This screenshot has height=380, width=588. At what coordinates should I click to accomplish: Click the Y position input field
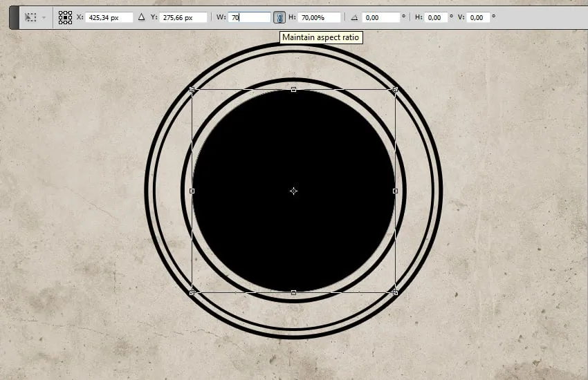click(x=184, y=17)
